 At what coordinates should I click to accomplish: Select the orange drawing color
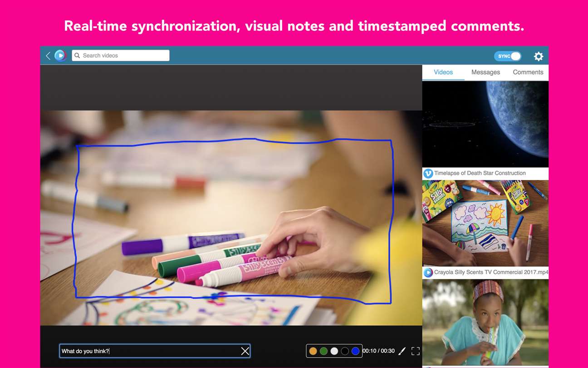tap(313, 351)
